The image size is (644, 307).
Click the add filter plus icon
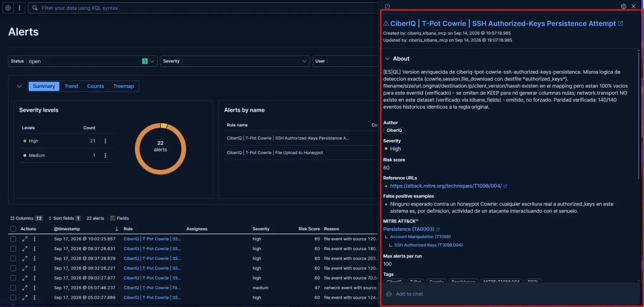coord(8,8)
